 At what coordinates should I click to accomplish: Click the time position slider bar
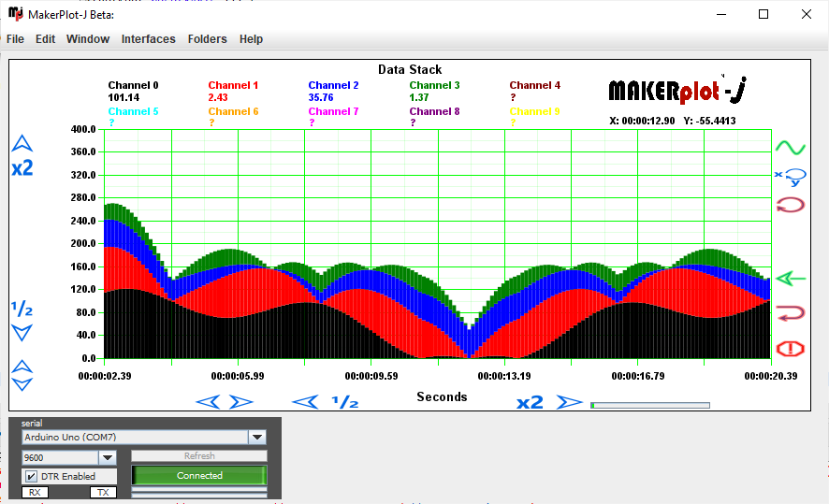[650, 405]
